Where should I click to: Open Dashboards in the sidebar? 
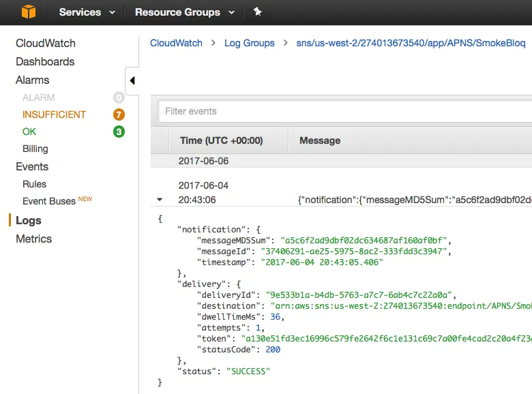(45, 61)
